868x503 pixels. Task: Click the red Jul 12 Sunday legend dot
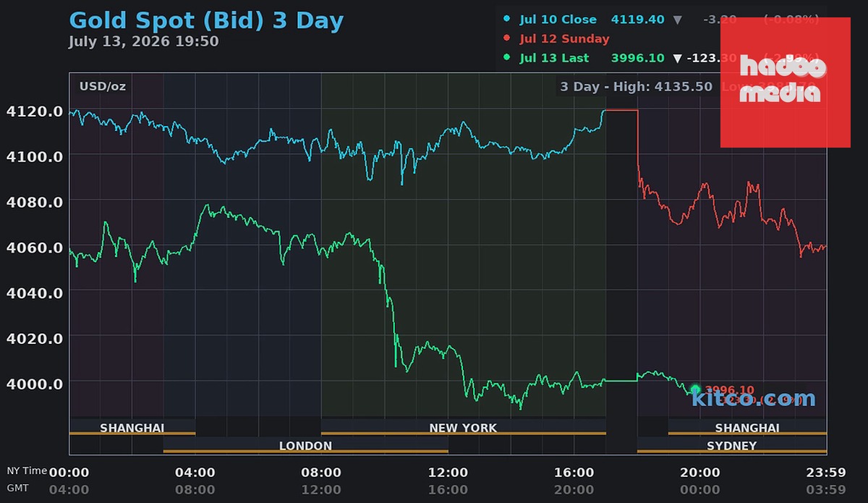(506, 39)
